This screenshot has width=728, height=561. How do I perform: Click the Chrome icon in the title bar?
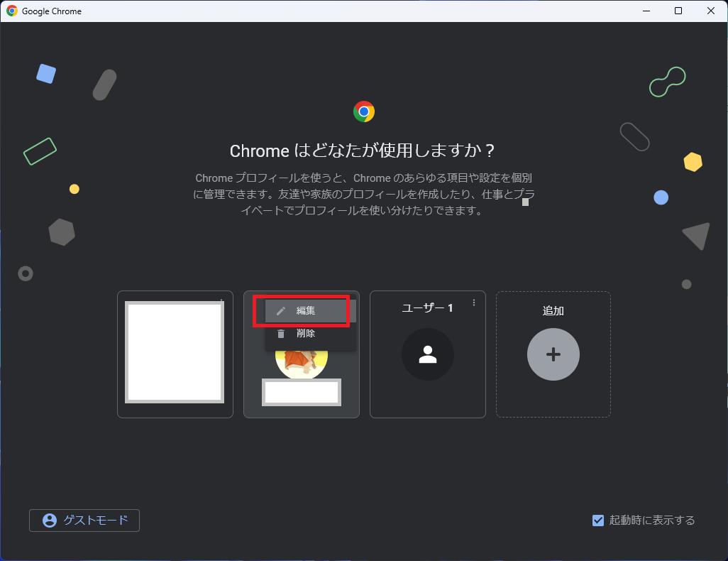coord(12,11)
